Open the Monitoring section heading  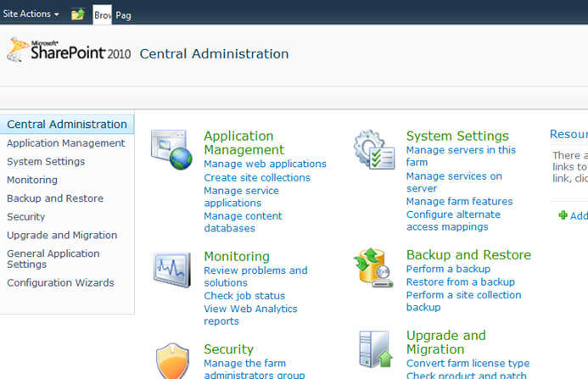pos(237,256)
